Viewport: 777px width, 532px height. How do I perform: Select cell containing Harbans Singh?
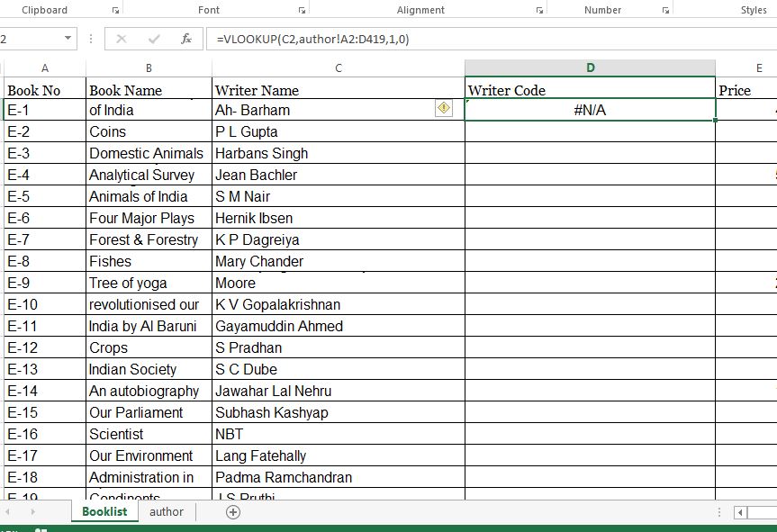(339, 153)
